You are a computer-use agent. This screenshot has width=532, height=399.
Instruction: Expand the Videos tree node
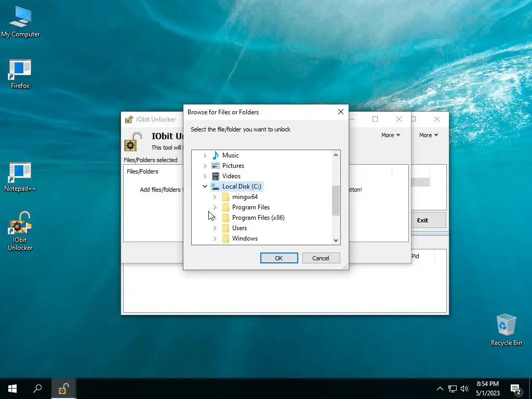tap(205, 176)
